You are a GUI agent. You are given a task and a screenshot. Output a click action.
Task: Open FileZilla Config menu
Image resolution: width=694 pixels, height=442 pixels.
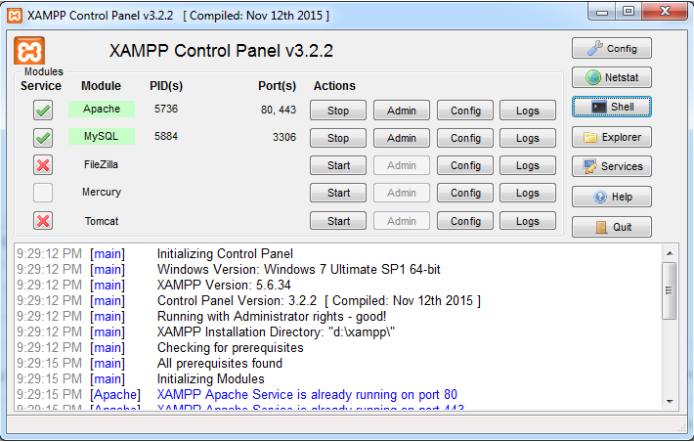[465, 165]
